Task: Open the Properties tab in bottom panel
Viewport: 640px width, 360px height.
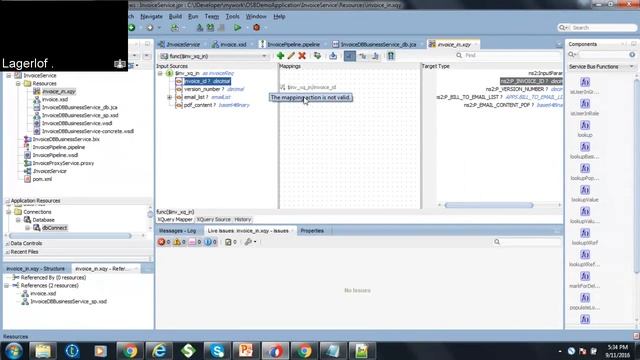Action: 312,231
